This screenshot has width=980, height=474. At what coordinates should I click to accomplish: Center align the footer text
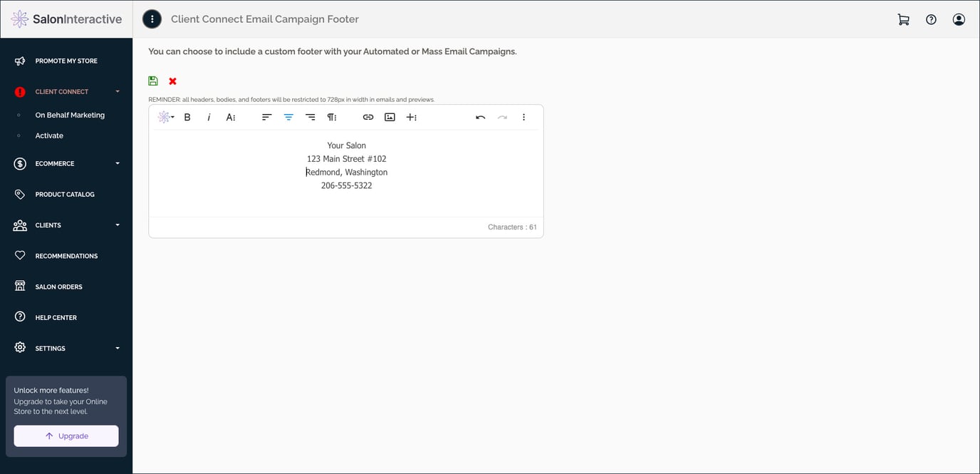click(x=288, y=116)
